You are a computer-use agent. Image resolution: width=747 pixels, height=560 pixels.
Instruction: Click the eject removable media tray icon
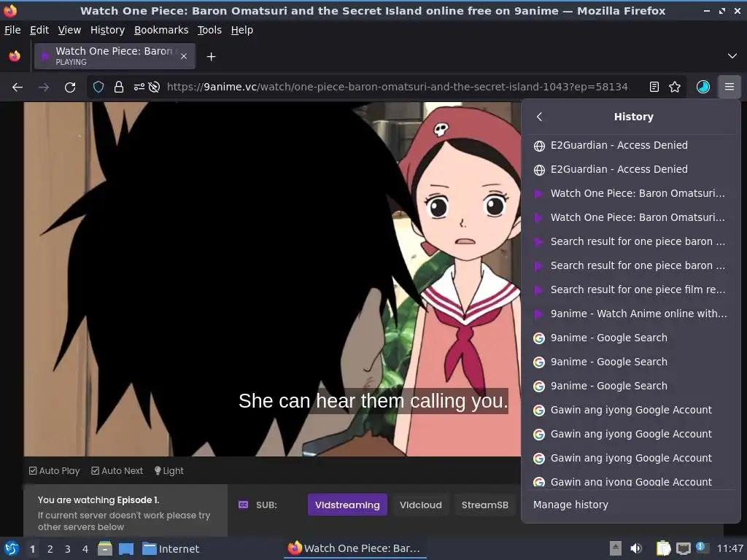(x=616, y=548)
